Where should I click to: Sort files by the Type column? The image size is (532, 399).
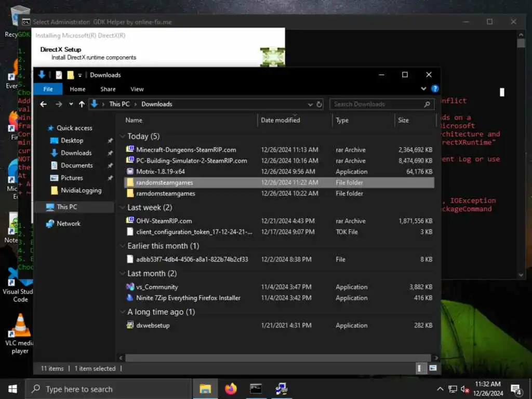pos(342,120)
